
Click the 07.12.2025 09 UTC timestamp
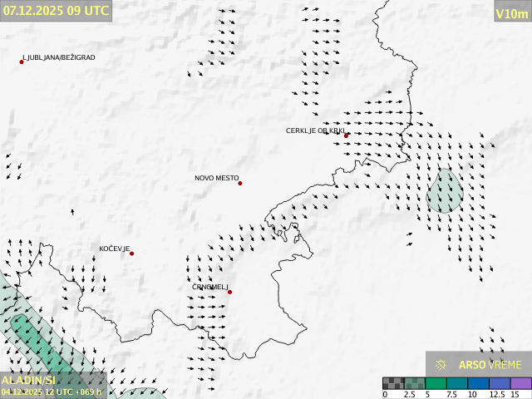pyautogui.click(x=55, y=11)
